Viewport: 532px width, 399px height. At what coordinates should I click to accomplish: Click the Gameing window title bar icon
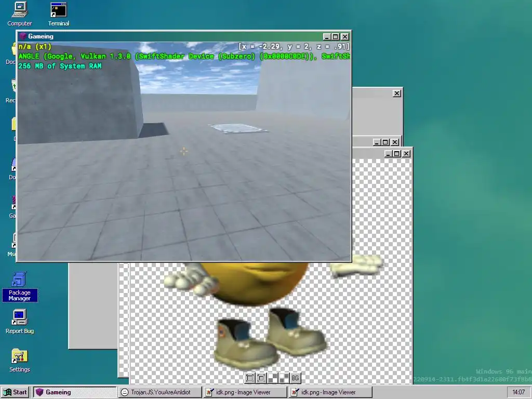click(23, 36)
